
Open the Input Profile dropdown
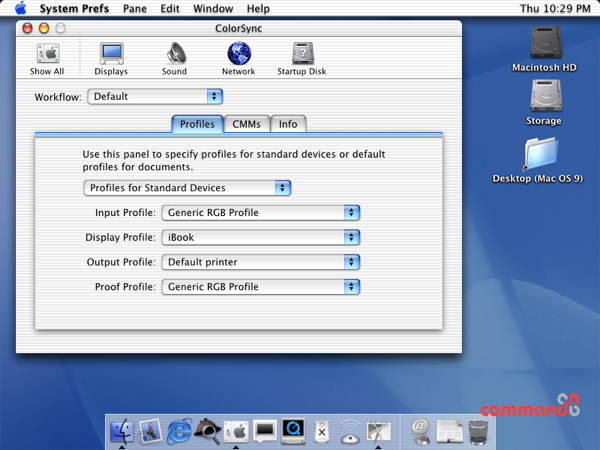tap(261, 213)
